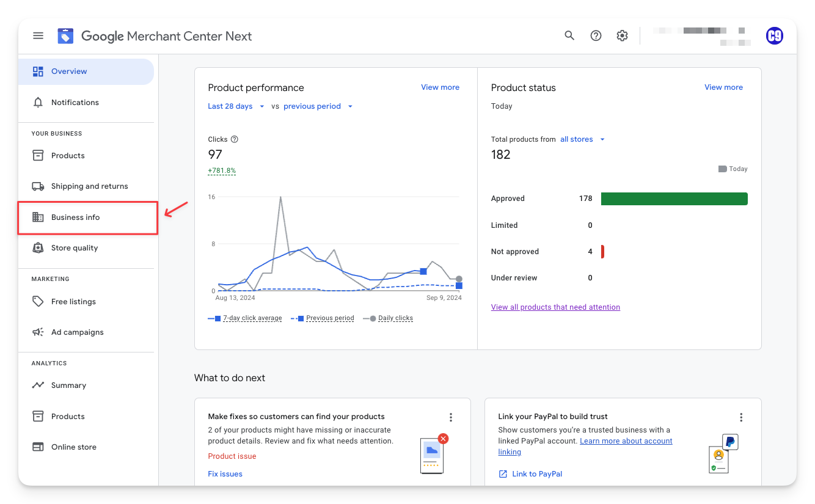
Task: Open three-dot menu on product fixes card
Action: click(451, 417)
